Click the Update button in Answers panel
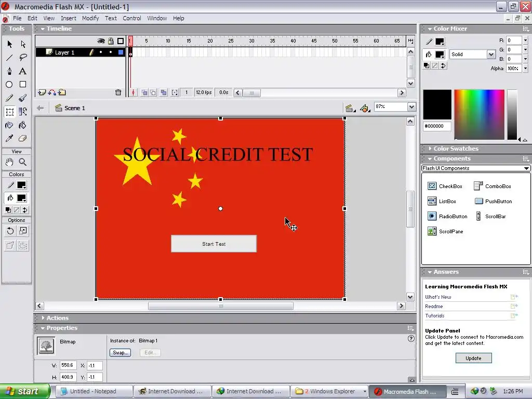This screenshot has width=532, height=399. 473,358
